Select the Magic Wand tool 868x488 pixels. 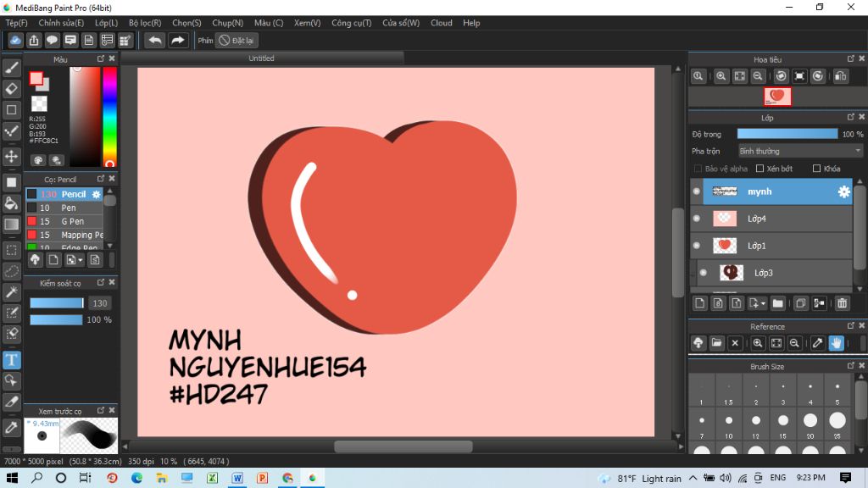pos(12,292)
